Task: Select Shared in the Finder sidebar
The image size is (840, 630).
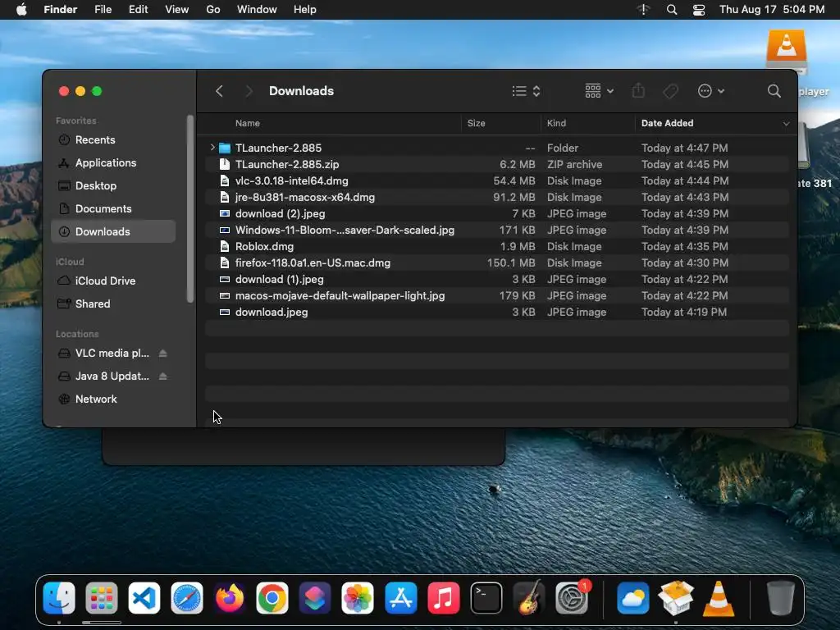Action: (x=113, y=304)
